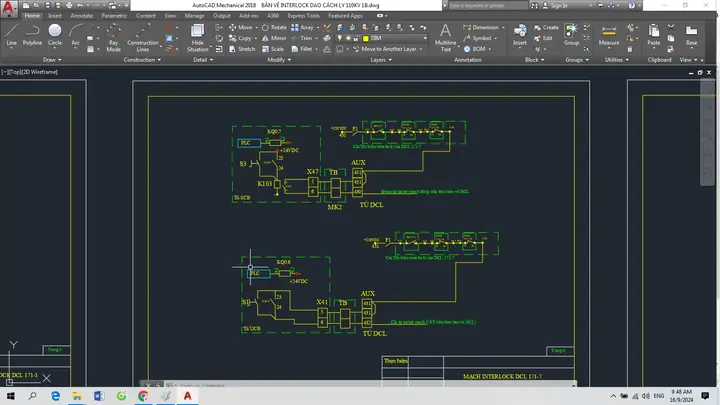
Task: Expand the Layers panel
Action: coord(381,60)
